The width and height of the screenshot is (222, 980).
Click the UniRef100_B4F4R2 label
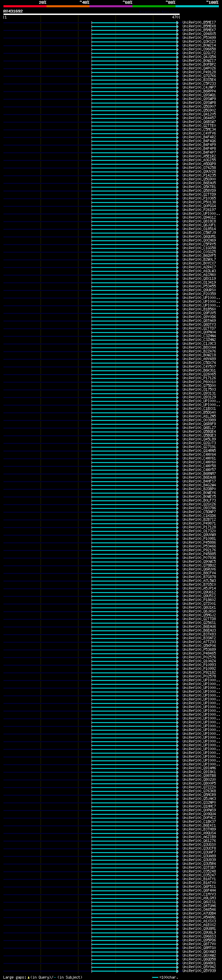[x=199, y=137]
